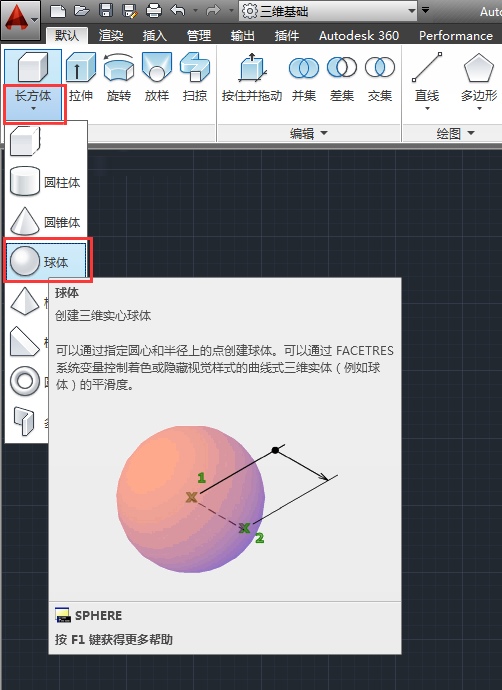
Task: Print the drawing using printer icon
Action: pos(154,11)
